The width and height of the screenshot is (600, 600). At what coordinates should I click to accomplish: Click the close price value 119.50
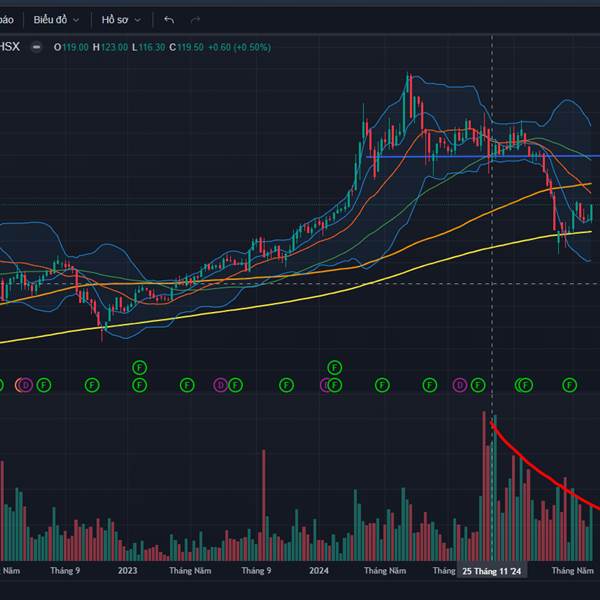190,47
